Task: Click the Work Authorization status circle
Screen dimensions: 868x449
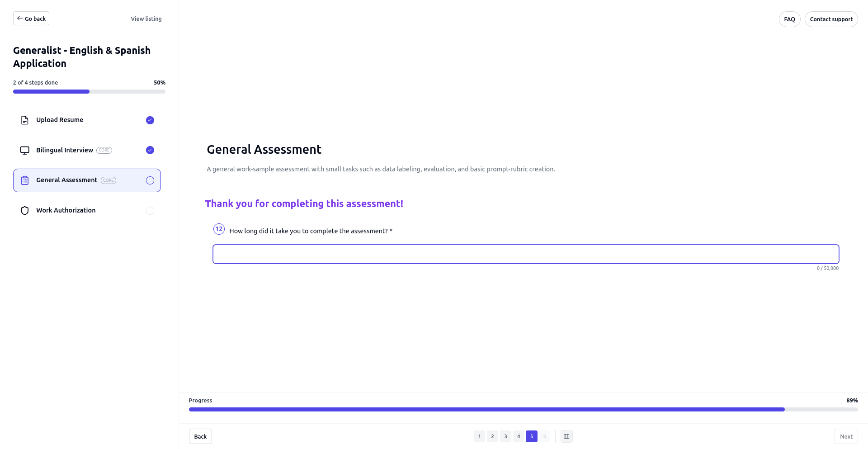Action: point(150,211)
